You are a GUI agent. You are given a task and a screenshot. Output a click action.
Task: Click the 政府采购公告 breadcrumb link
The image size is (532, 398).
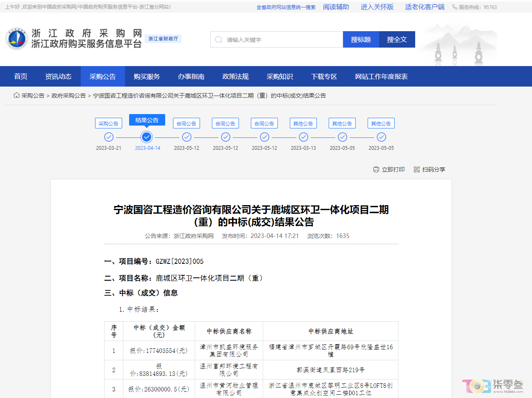68,96
